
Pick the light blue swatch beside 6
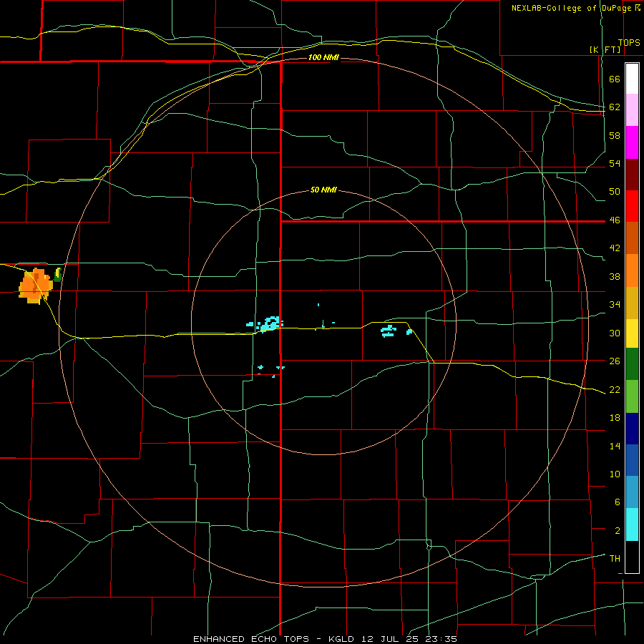click(x=632, y=492)
